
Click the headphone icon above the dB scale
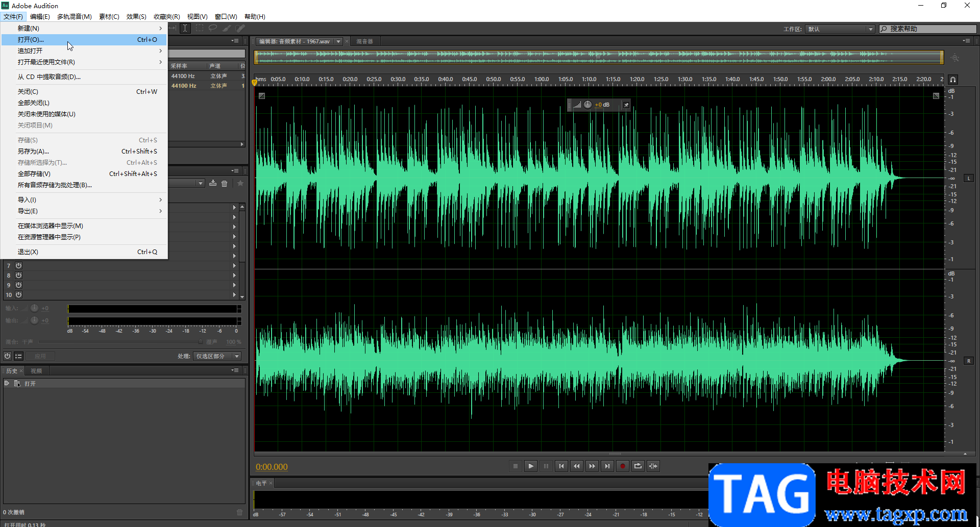point(953,80)
